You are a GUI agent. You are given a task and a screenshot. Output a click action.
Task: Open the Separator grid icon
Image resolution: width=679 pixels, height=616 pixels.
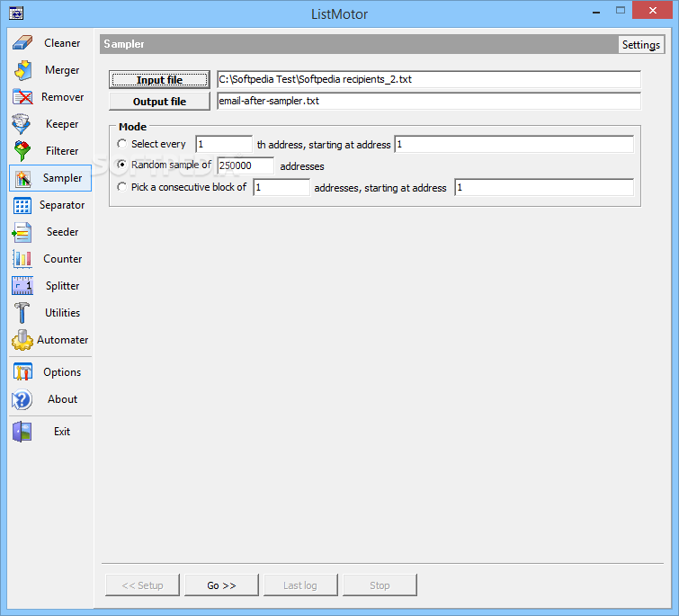[x=22, y=205]
